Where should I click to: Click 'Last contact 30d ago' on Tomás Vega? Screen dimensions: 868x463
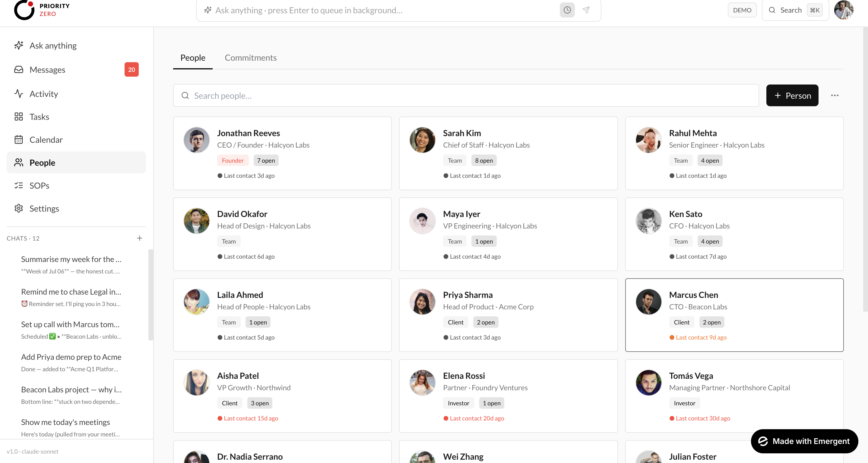point(699,418)
